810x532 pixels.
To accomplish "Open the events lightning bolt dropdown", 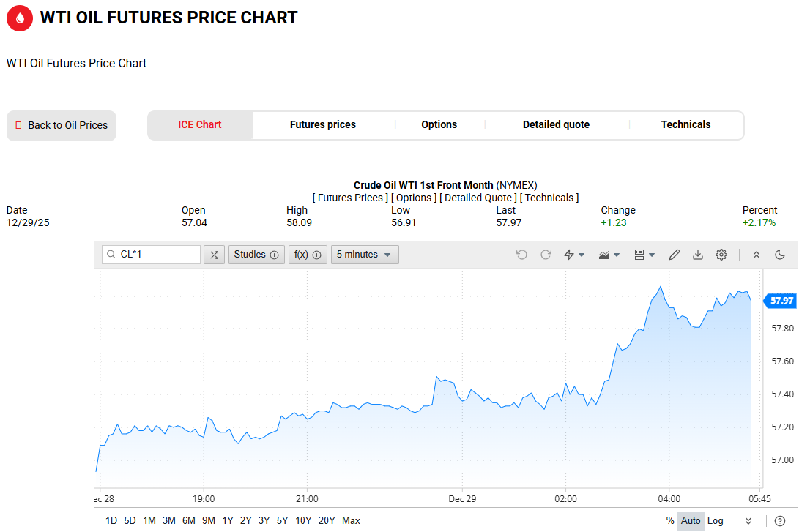I will point(574,255).
